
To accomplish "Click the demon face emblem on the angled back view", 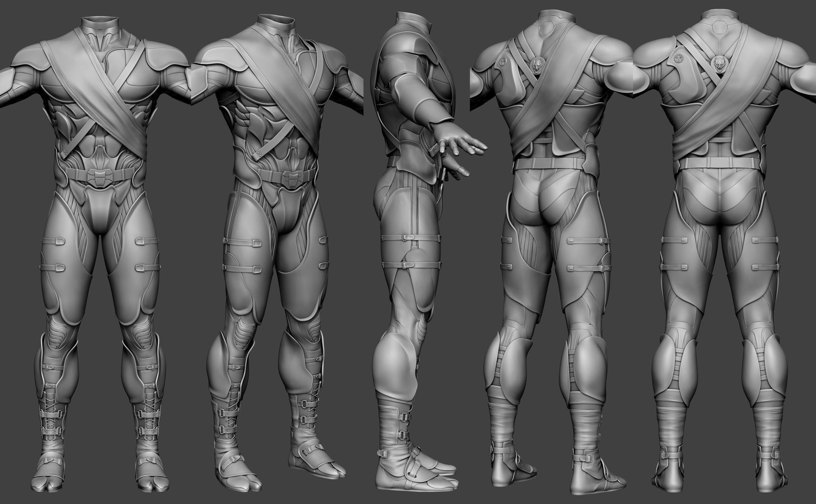I will [x=538, y=65].
